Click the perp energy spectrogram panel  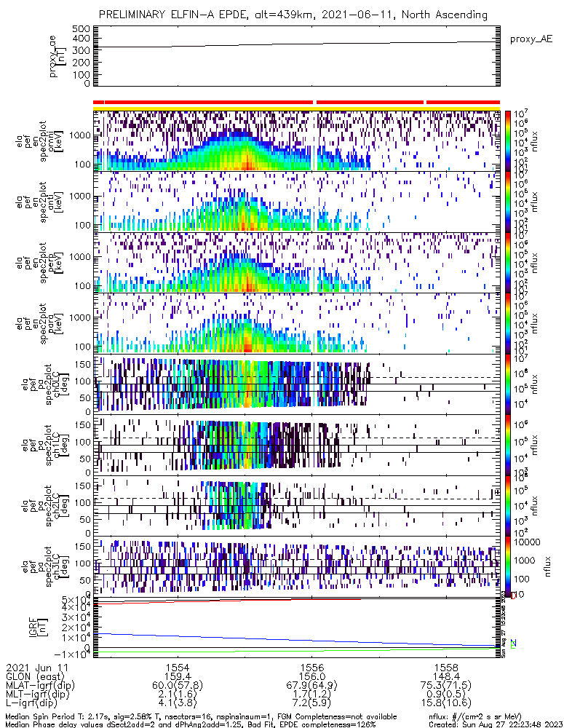click(297, 262)
